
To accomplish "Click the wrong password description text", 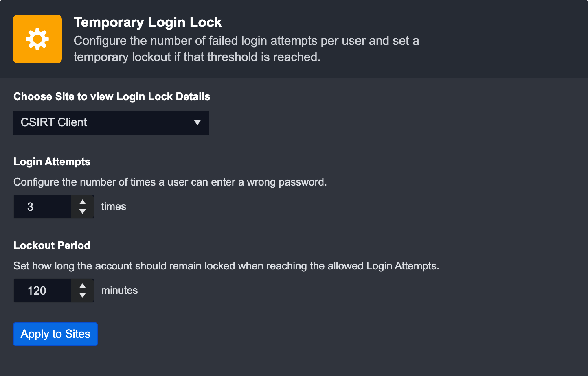I will coord(170,182).
